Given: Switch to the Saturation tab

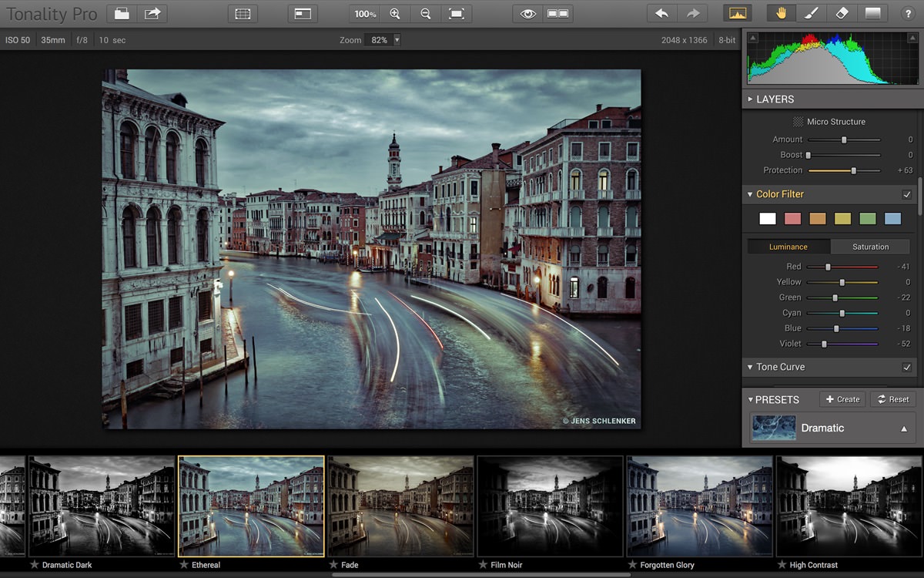Looking at the screenshot, I should click(870, 247).
